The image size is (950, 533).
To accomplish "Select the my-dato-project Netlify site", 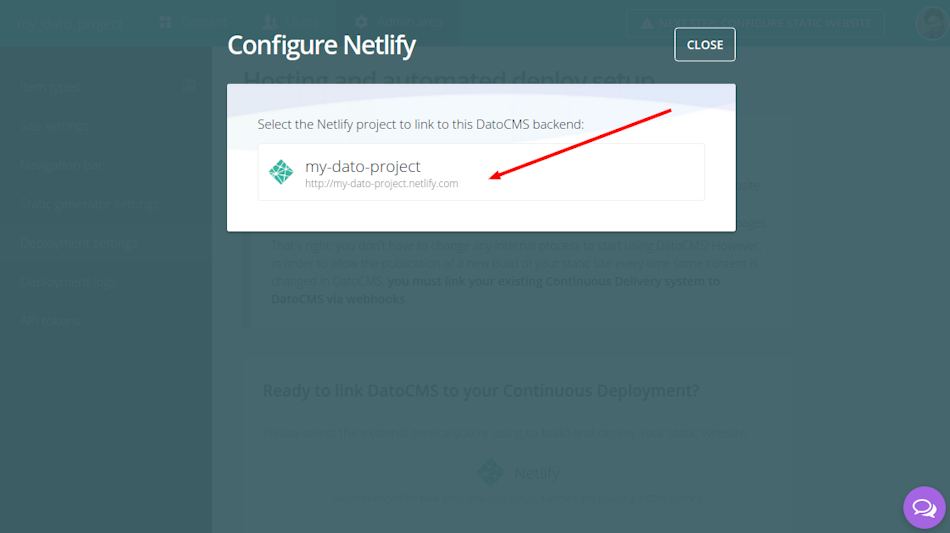I will [481, 172].
